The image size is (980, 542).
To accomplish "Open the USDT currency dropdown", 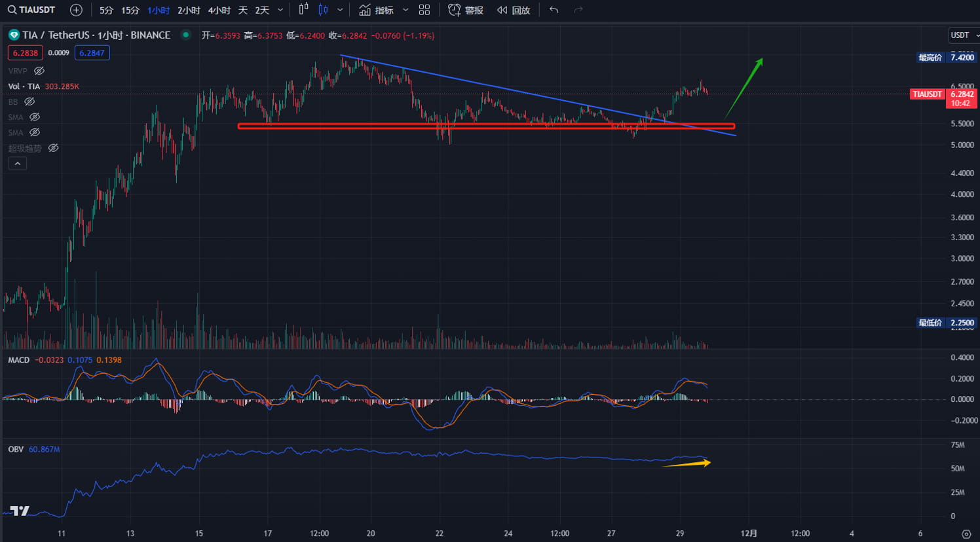I will (x=963, y=35).
